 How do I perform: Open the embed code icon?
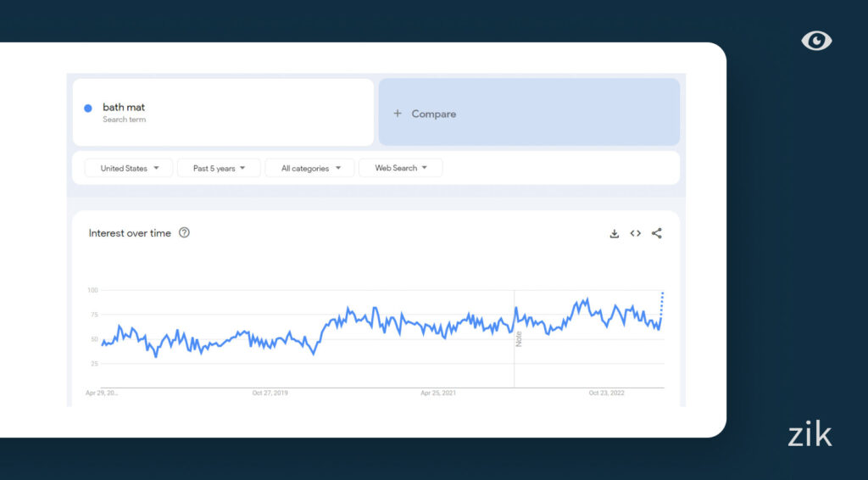636,234
